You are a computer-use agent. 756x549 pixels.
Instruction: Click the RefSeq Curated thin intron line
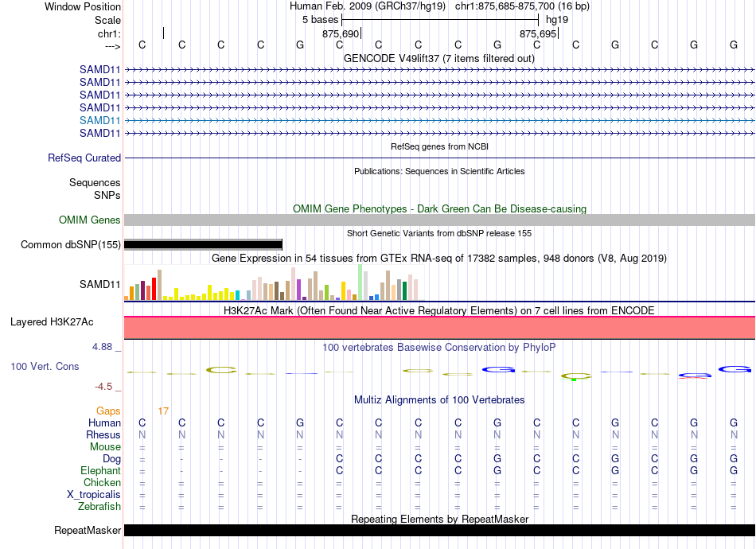click(x=439, y=158)
